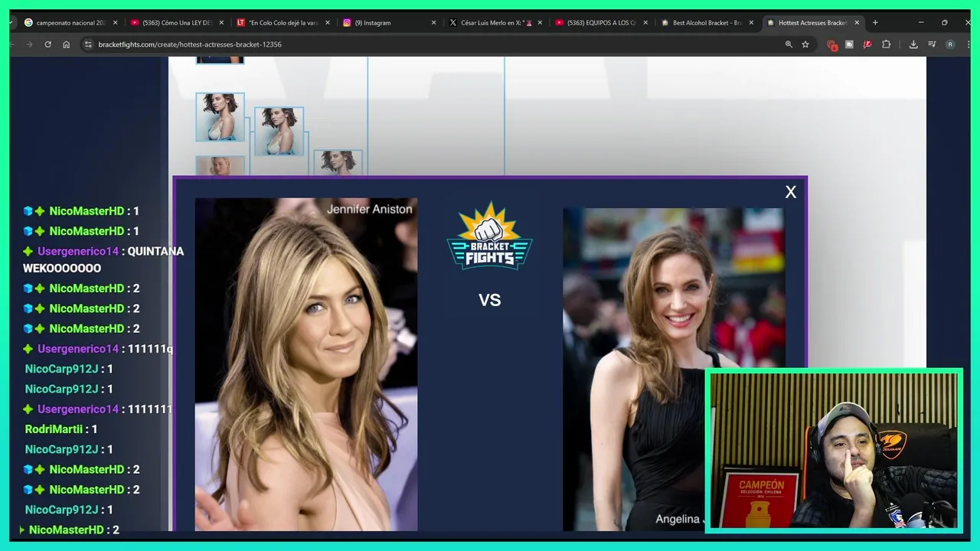The height and width of the screenshot is (551, 980).
Task: Pick Jennifer Aniston's photo as winner
Action: point(306,364)
